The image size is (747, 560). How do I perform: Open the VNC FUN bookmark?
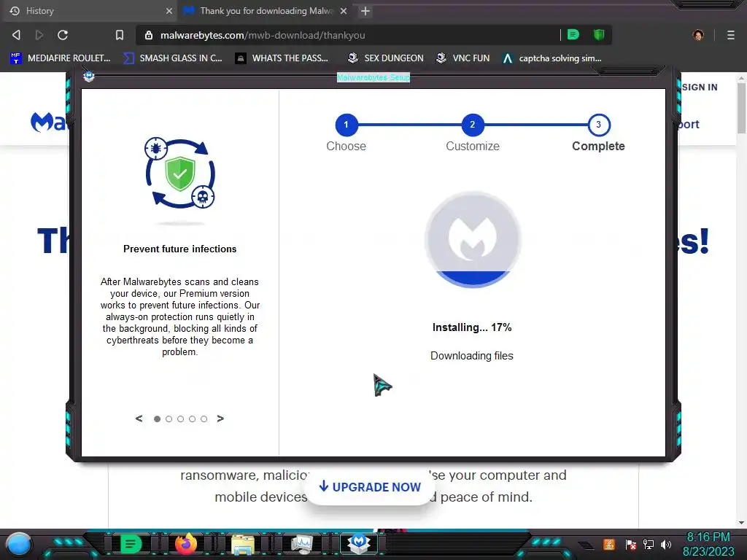pos(463,58)
